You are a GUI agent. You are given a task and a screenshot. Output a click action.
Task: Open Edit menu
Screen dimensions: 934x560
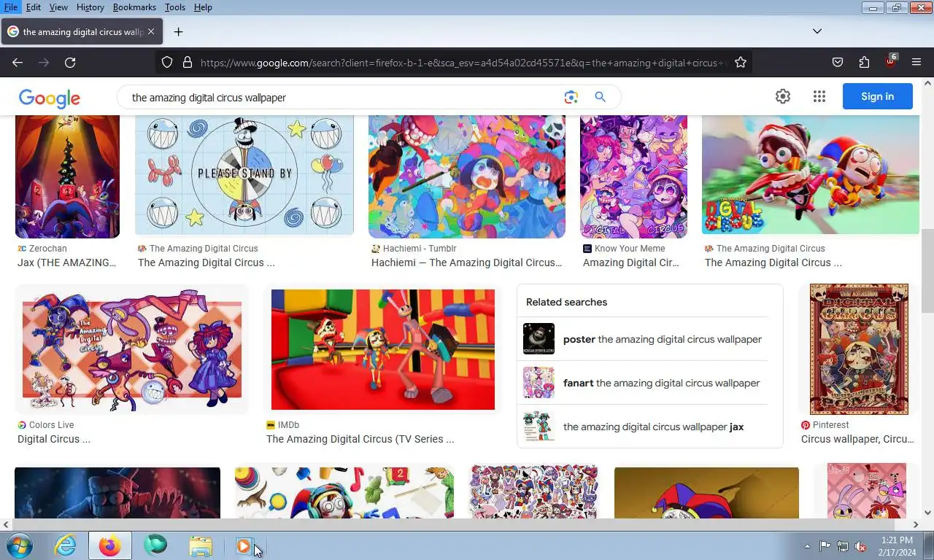[x=34, y=7]
